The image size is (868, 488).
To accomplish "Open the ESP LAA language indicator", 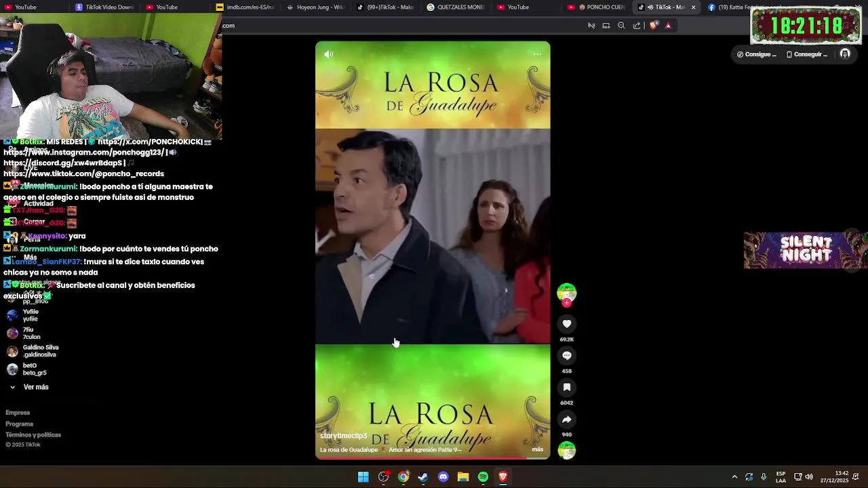I will 781,477.
